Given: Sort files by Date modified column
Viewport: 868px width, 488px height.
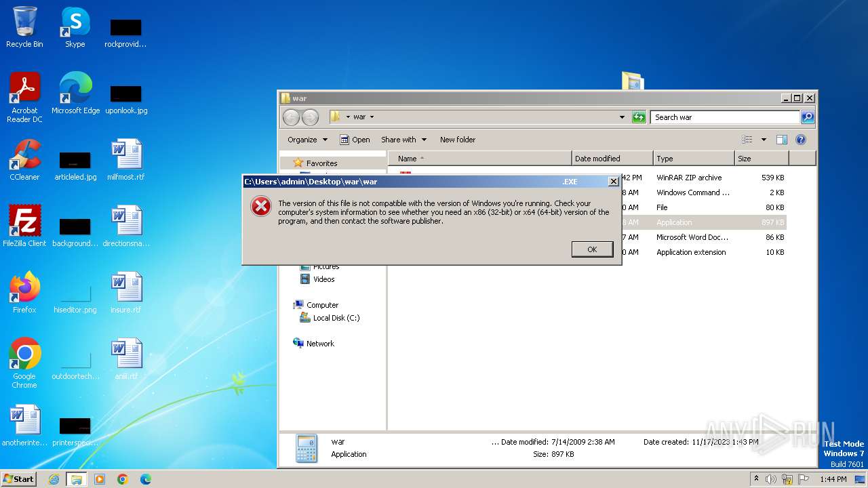Looking at the screenshot, I should pyautogui.click(x=612, y=159).
